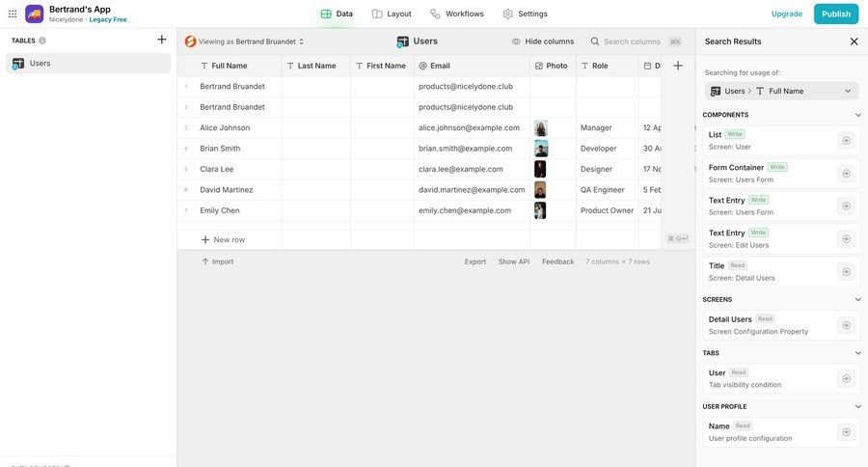Click the target icon beside Title component
The image size is (868, 467).
(846, 272)
